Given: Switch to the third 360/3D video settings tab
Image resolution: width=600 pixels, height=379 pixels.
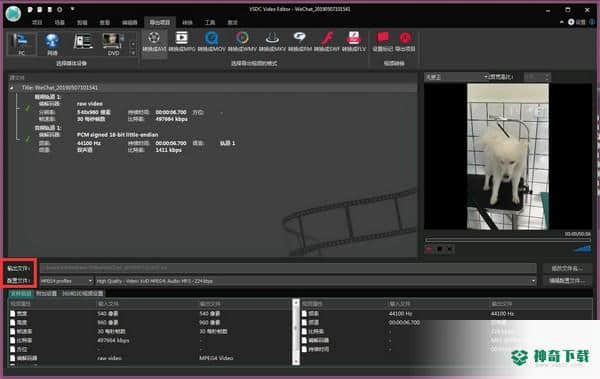Looking at the screenshot, I should [83, 294].
